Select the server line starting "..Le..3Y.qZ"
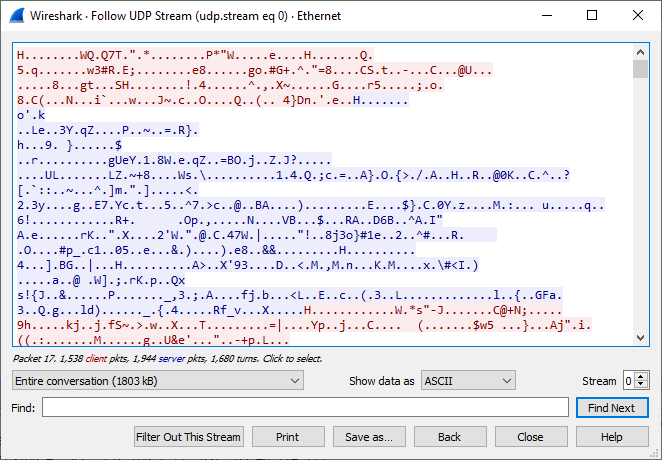The height and width of the screenshot is (460, 662). coord(108,130)
